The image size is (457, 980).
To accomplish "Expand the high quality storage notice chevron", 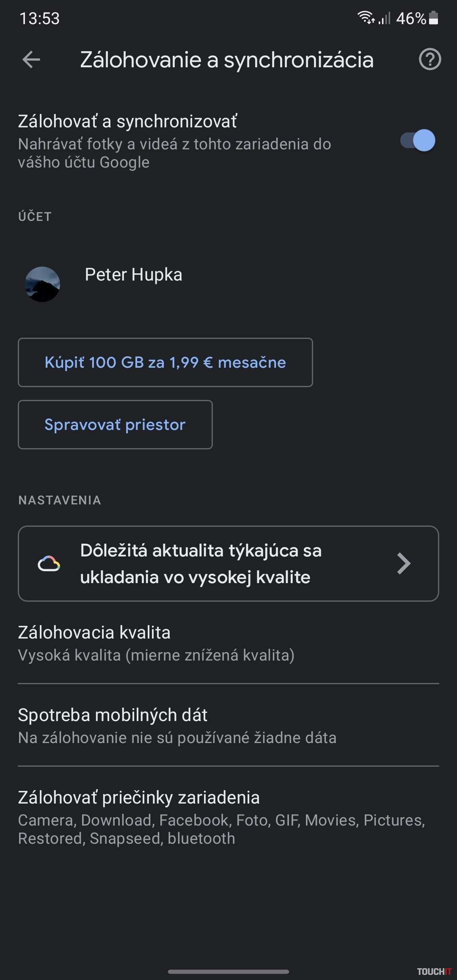I will (404, 564).
